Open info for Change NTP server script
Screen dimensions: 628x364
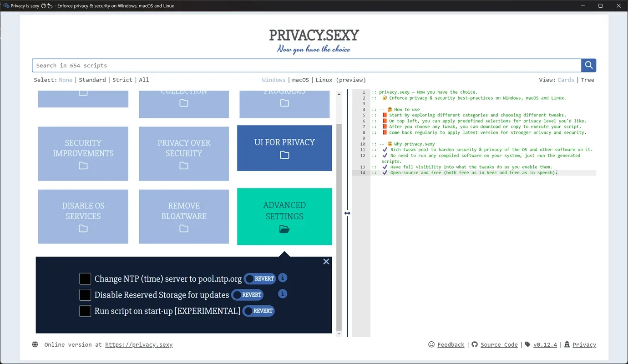pos(283,278)
